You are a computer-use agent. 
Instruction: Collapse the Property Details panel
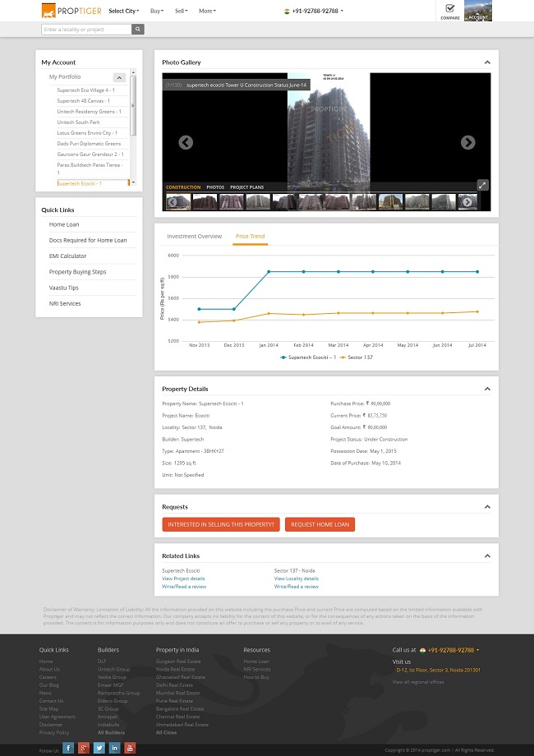click(487, 389)
